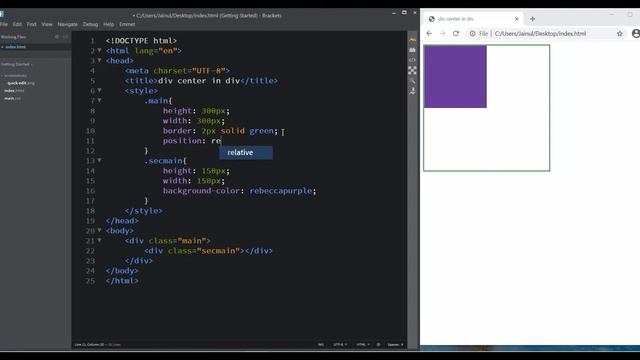
Task: Open the File menu in Brackets
Action: pyautogui.click(x=4, y=24)
